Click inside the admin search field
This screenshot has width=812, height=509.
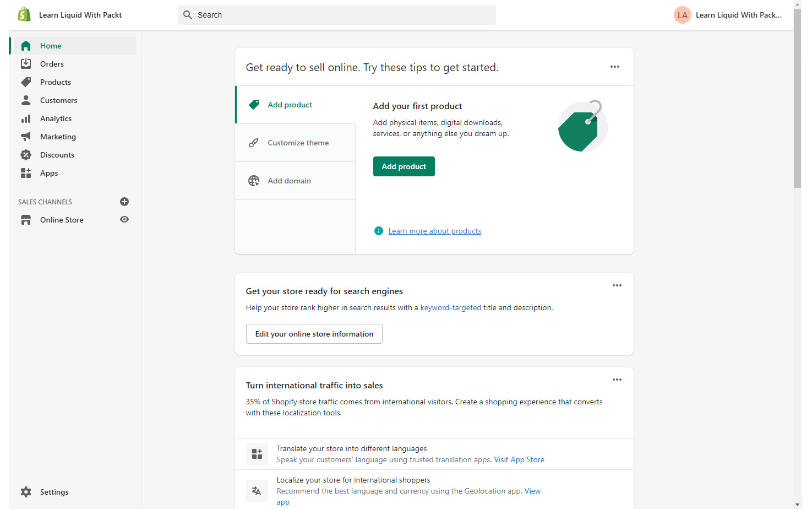click(x=336, y=15)
